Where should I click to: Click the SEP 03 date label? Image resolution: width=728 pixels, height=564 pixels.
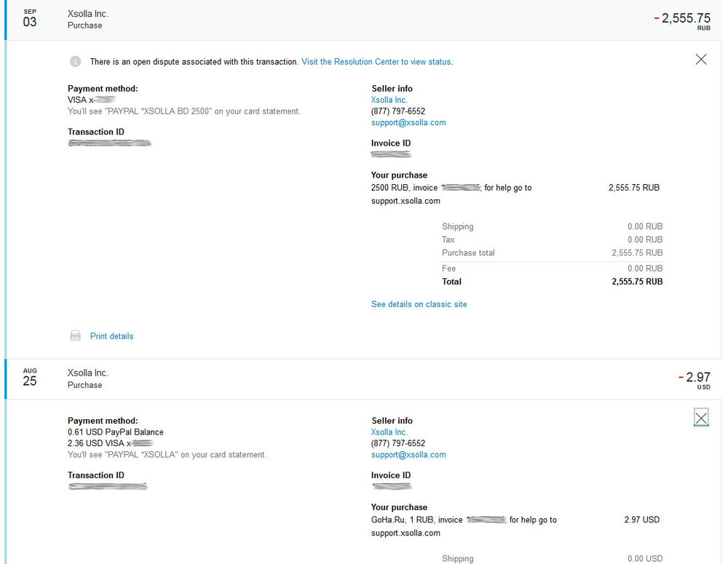pos(30,19)
